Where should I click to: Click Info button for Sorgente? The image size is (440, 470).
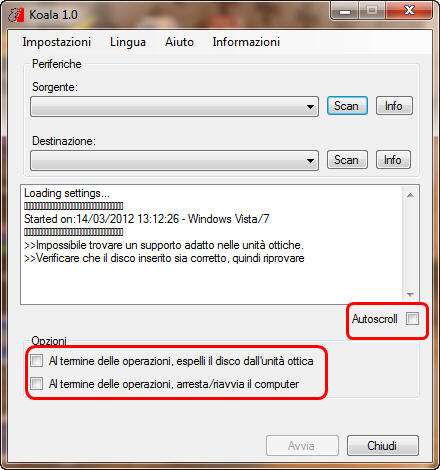coord(394,106)
